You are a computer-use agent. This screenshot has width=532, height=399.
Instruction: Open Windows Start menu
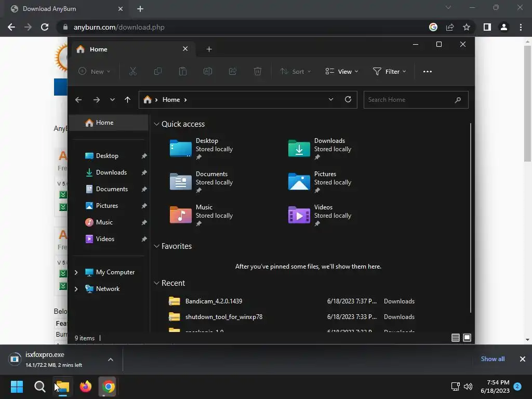click(17, 387)
